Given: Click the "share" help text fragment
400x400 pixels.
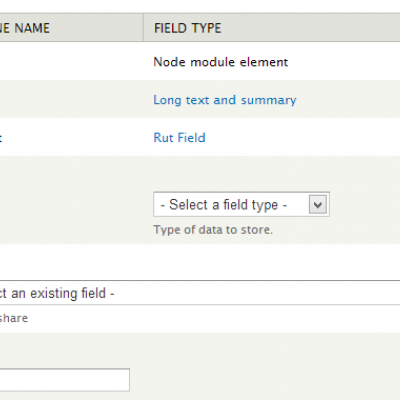Looking at the screenshot, I should click(14, 318).
